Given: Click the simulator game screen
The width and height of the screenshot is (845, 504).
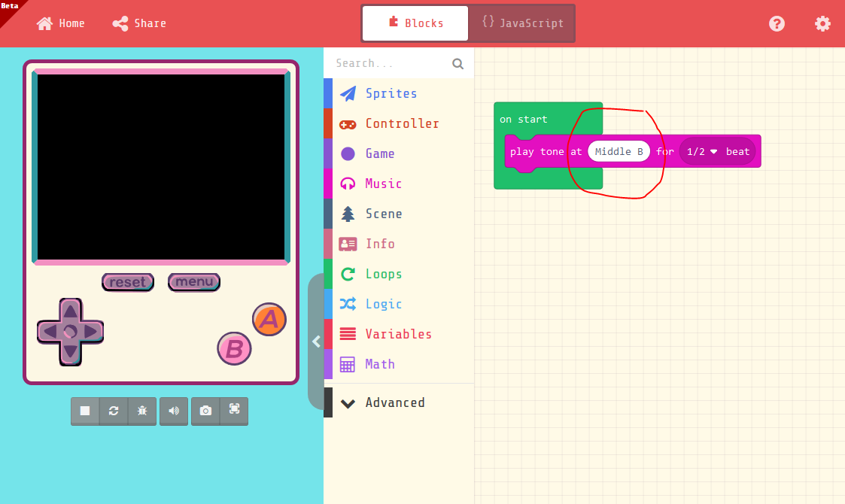Looking at the screenshot, I should point(161,167).
